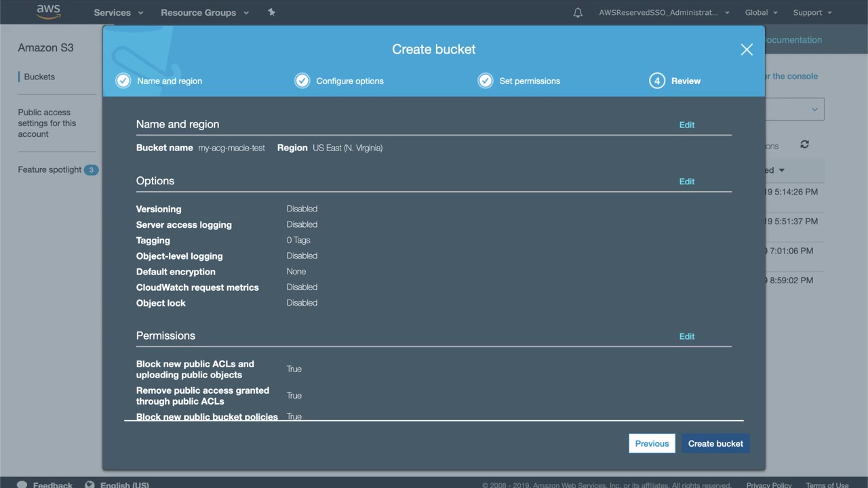Open the Privacy Policy link
Screen dimensions: 868x488
[769, 485]
